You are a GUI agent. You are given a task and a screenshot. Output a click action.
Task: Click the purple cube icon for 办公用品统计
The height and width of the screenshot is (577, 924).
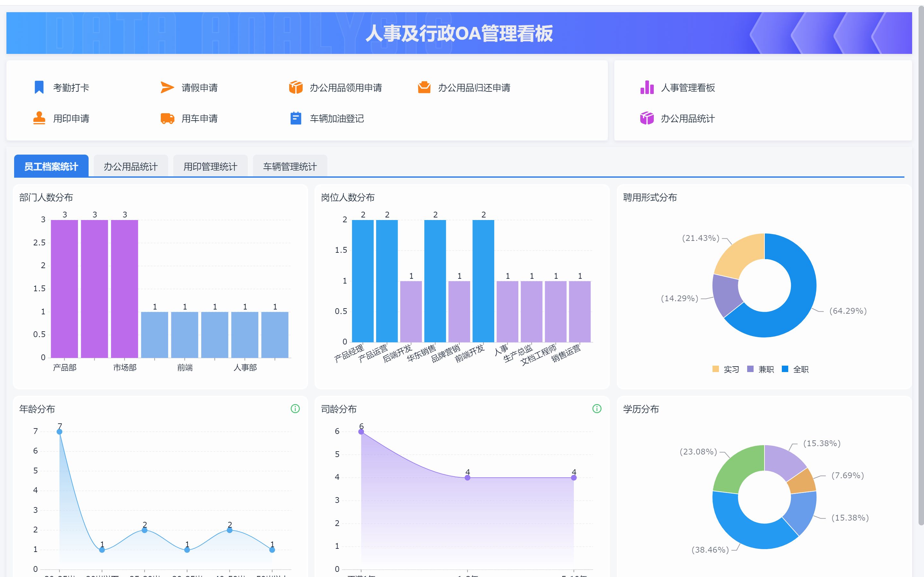tap(647, 118)
